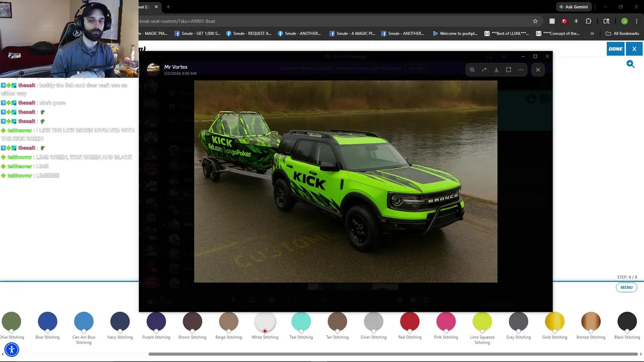Viewport: 644px width, 362px height.
Task: Open 'Smule - REQUEST A...' bookmark
Action: [x=249, y=34]
